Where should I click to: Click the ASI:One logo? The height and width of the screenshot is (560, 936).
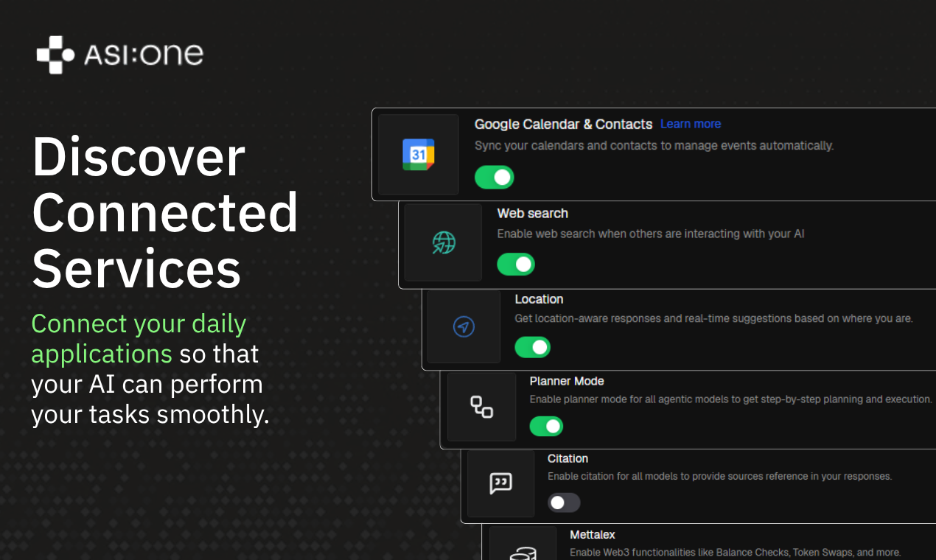(x=120, y=55)
